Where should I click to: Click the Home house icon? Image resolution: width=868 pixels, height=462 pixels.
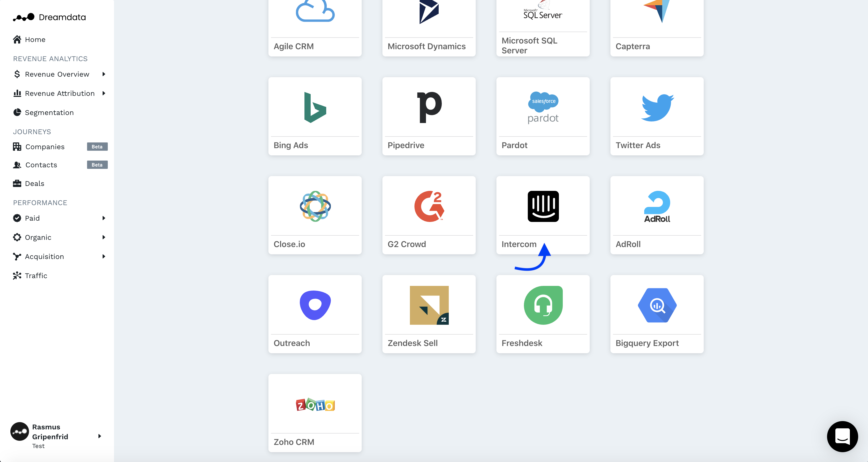click(x=17, y=39)
